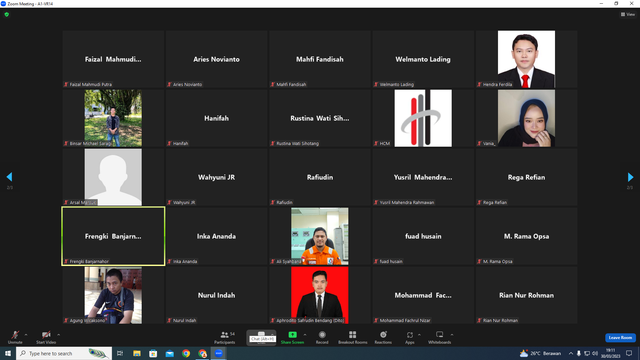Viewport: 640px width, 360px height.
Task: Open the View layout menu
Action: click(628, 14)
